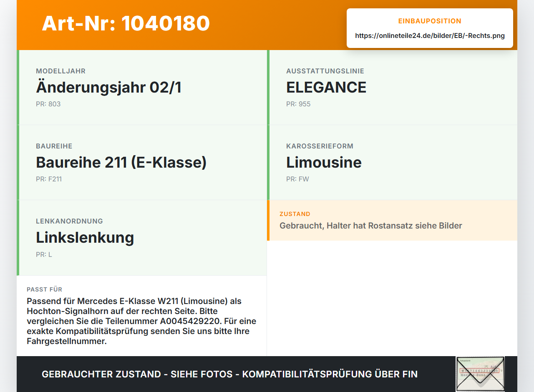Select the 'ELEGANCE' trim value
Image resolution: width=534 pixels, height=392 pixels.
coord(326,88)
